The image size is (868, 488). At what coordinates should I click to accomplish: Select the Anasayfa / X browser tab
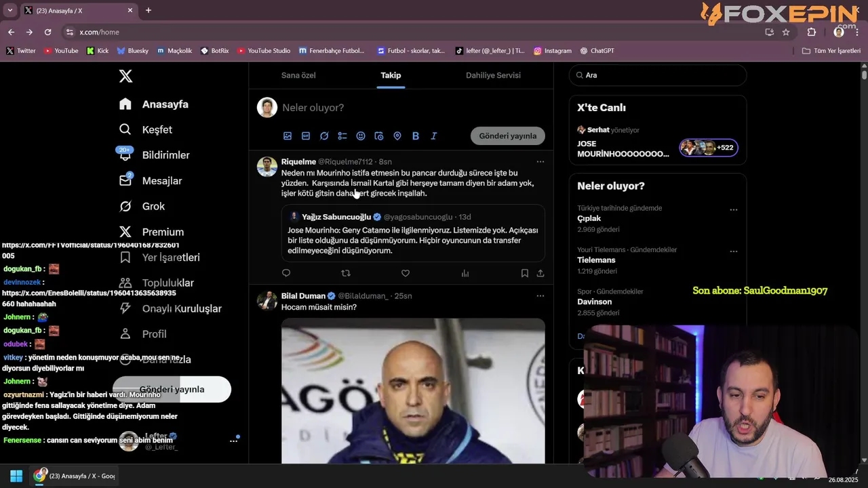pos(78,10)
